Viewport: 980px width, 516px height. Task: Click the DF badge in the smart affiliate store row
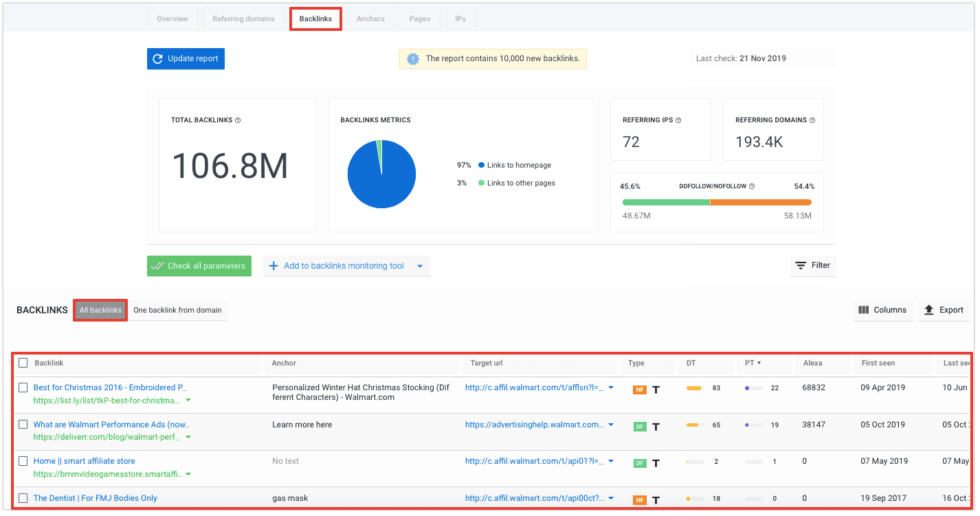(640, 463)
